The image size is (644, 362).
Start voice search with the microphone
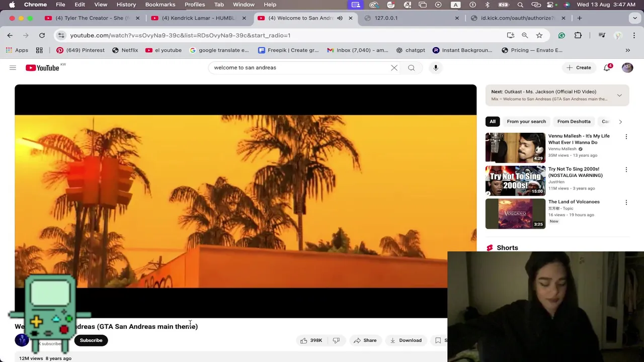coord(436,67)
